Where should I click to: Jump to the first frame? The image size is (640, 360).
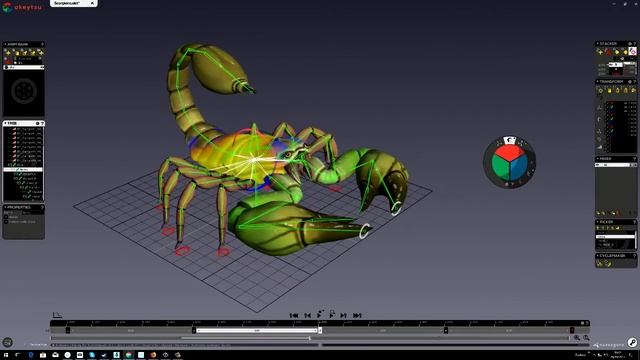click(293, 315)
